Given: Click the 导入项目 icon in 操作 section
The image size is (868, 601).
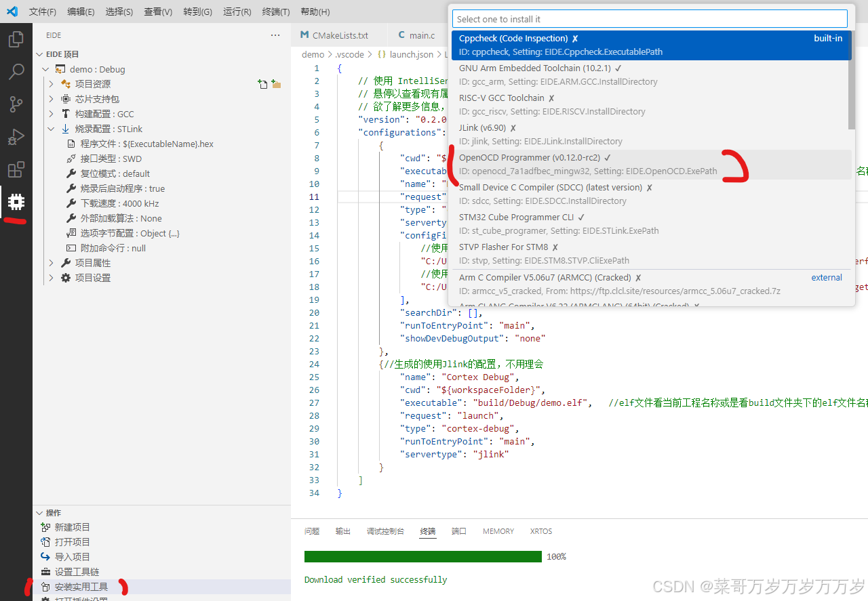Looking at the screenshot, I should pos(45,557).
